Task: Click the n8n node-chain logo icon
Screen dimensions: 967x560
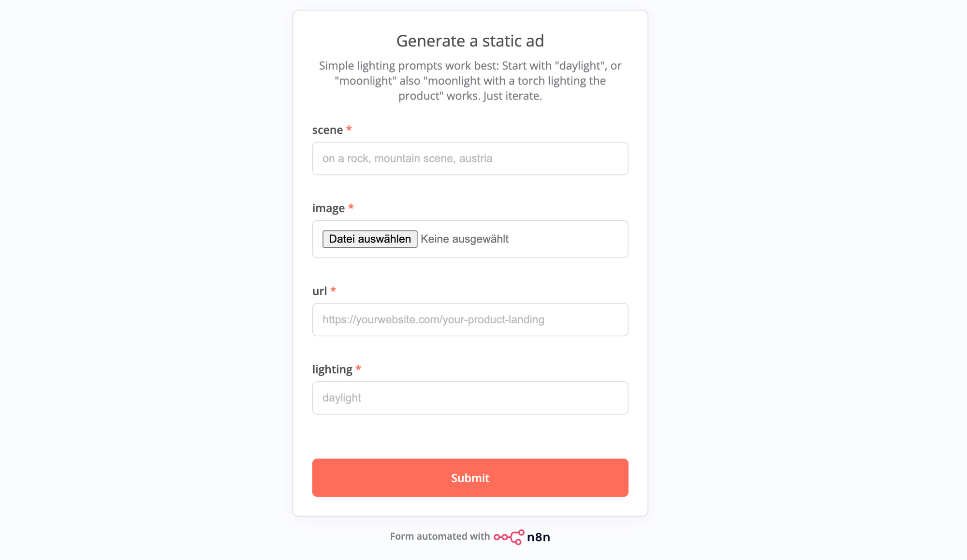Action: (x=509, y=537)
